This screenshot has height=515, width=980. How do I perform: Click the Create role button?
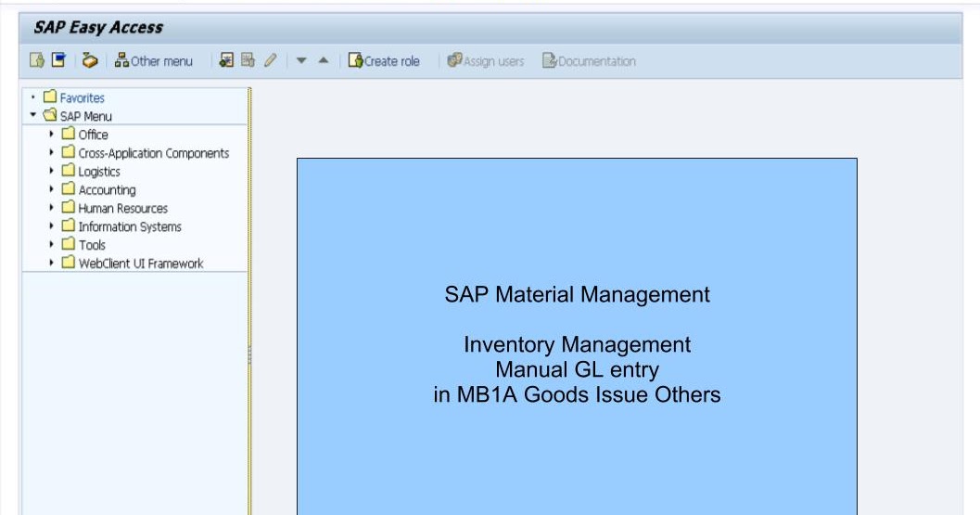point(384,60)
